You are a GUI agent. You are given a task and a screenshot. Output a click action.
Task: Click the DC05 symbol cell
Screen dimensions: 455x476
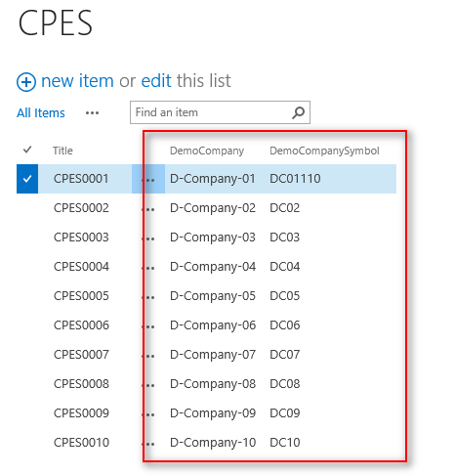pos(285,296)
